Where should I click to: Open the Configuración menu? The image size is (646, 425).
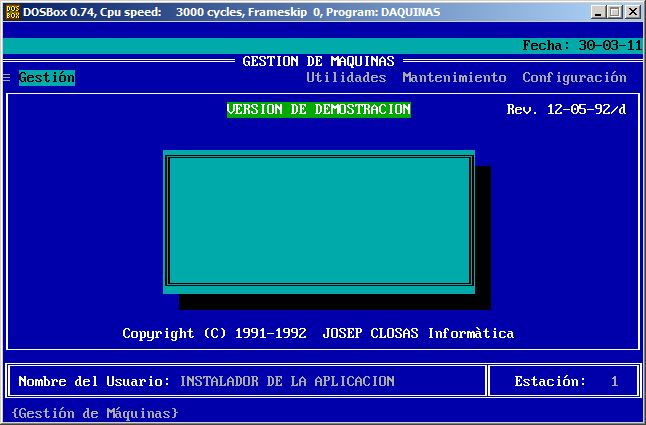click(574, 78)
